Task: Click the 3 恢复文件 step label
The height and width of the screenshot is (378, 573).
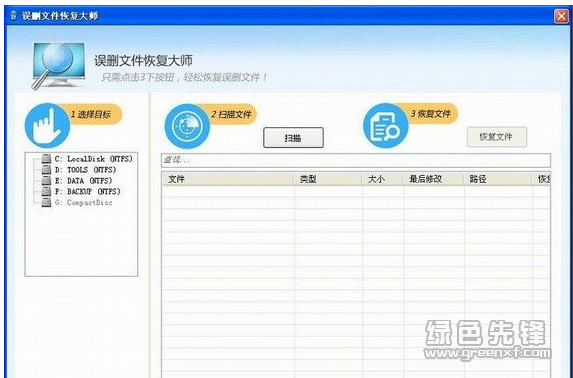Action: (430, 114)
